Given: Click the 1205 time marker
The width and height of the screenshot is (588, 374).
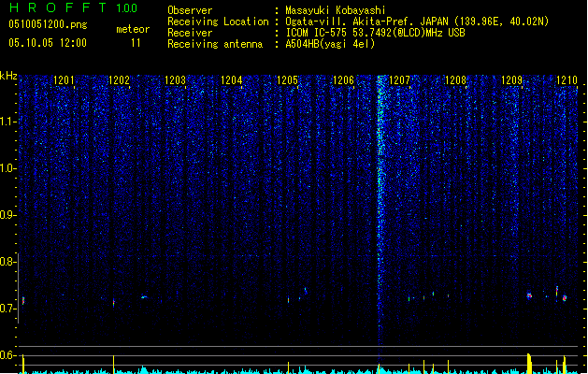Looking at the screenshot, I should [287, 80].
